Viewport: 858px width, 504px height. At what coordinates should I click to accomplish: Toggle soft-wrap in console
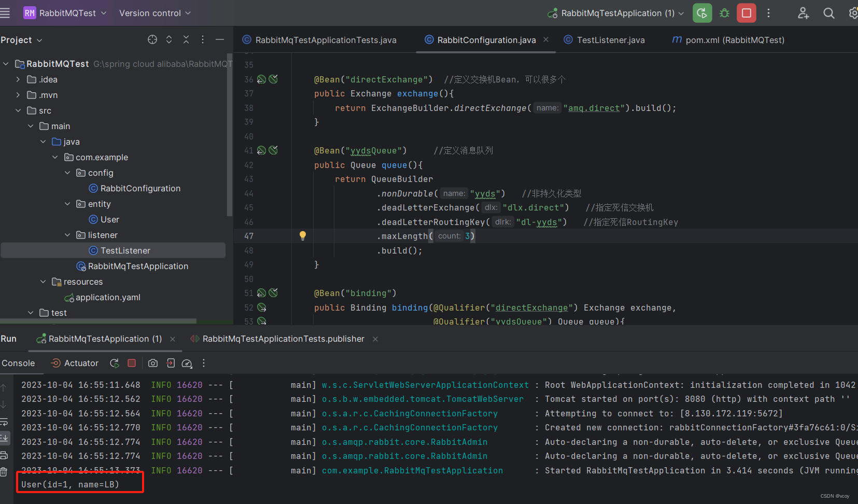click(x=4, y=422)
